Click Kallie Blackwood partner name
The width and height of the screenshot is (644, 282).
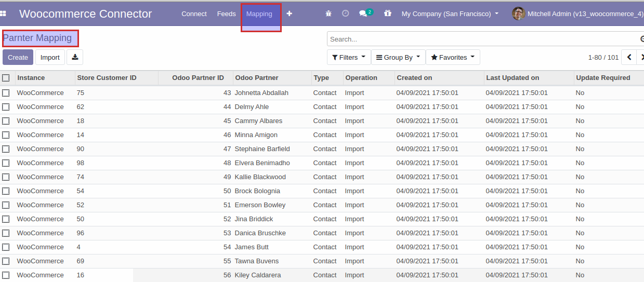coord(260,177)
